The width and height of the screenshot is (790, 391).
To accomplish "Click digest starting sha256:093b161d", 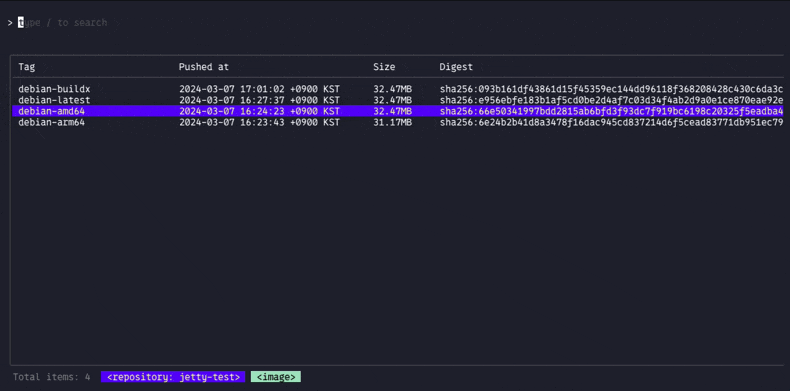I will coord(611,89).
